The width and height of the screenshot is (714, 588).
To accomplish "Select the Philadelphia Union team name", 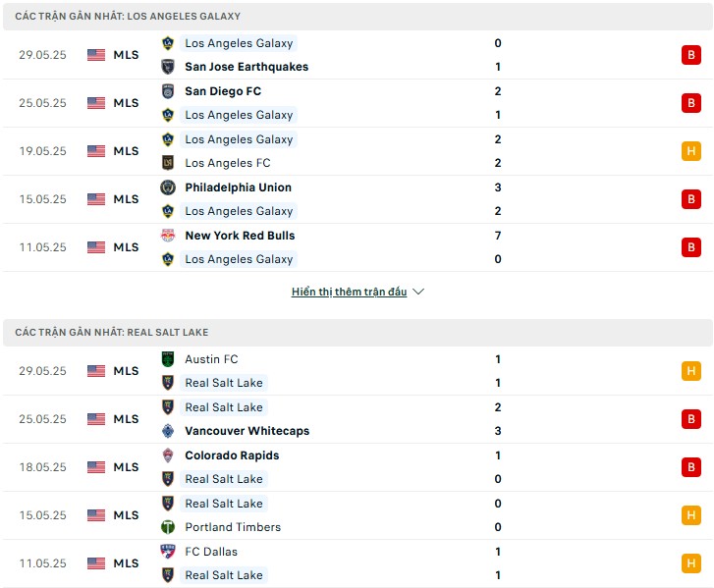I will pos(238,187).
